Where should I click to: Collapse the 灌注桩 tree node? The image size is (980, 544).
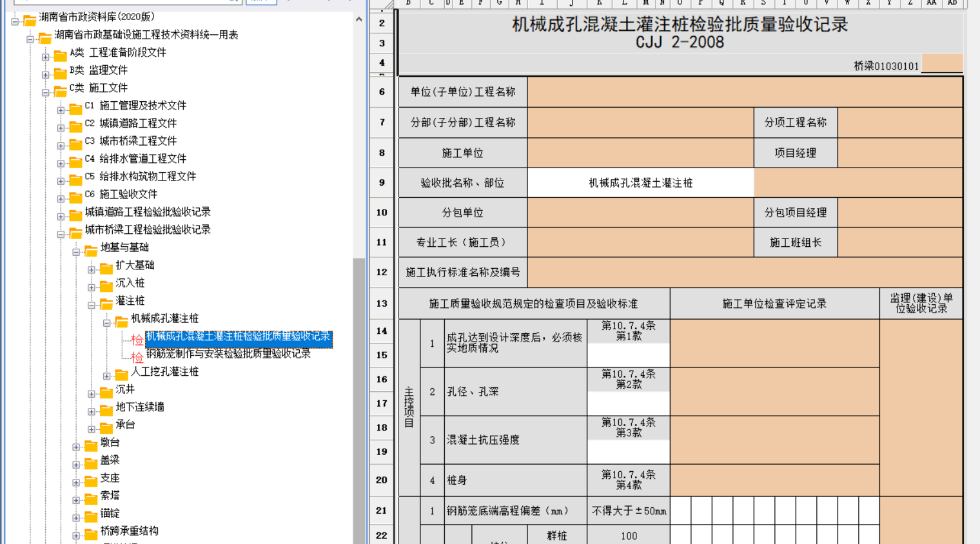[92, 306]
